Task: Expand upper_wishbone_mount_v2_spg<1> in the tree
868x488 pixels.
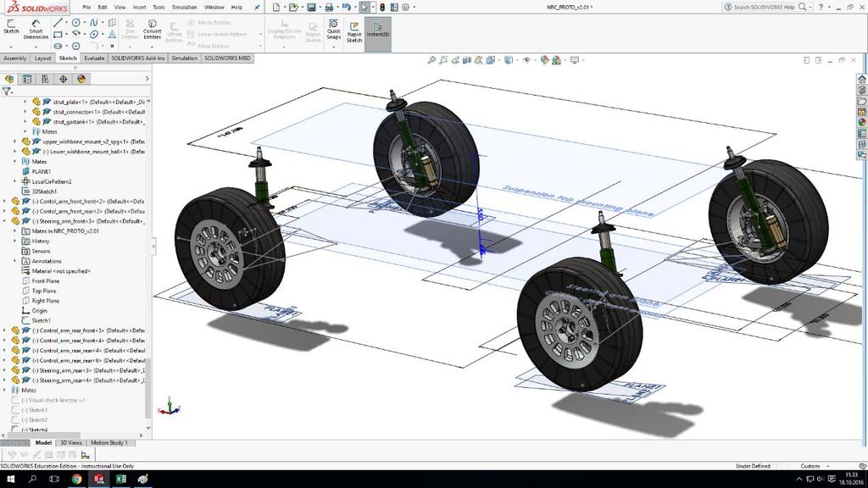Action: [15, 141]
